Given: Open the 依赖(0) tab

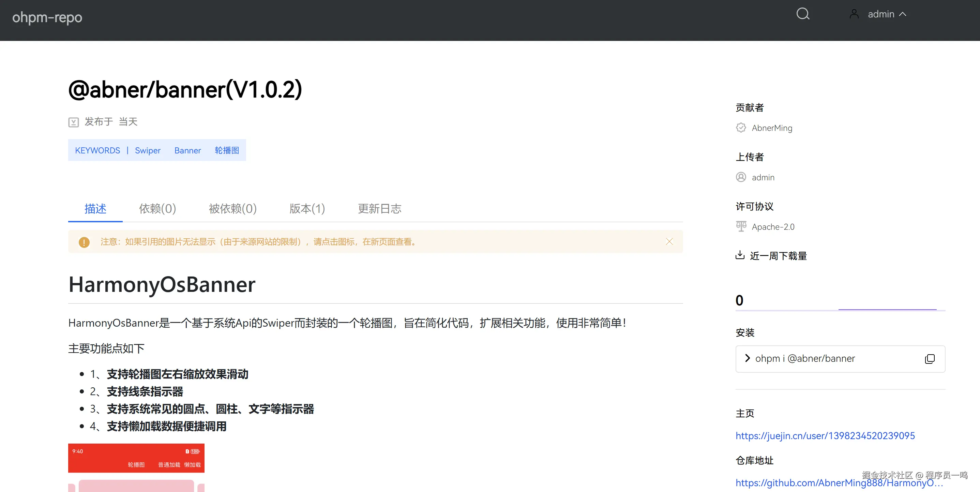Looking at the screenshot, I should point(157,209).
